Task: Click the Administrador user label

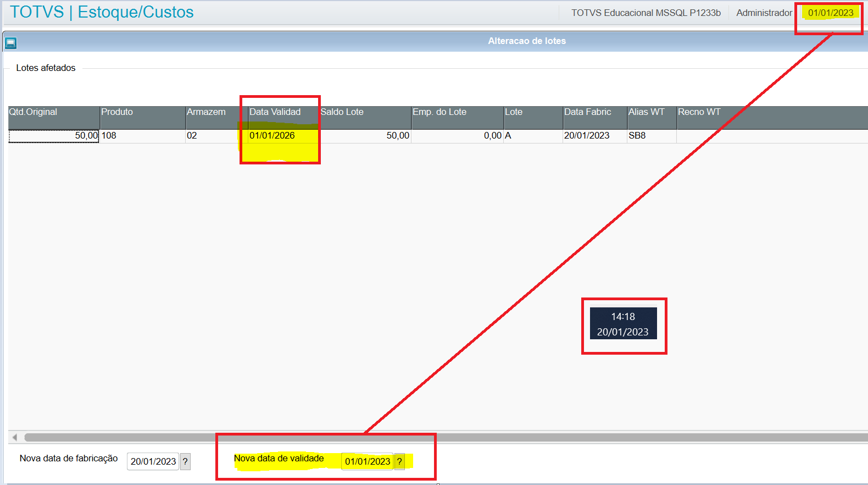Action: click(764, 13)
